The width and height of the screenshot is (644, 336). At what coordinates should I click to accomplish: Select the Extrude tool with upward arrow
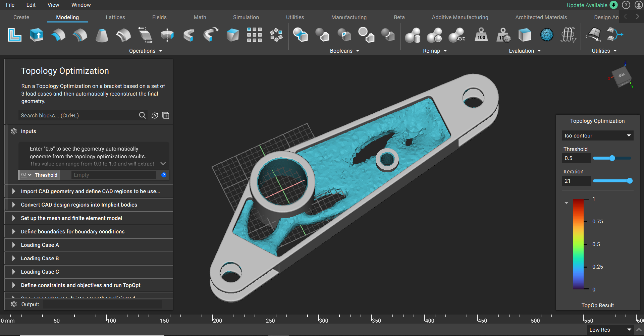tap(36, 35)
